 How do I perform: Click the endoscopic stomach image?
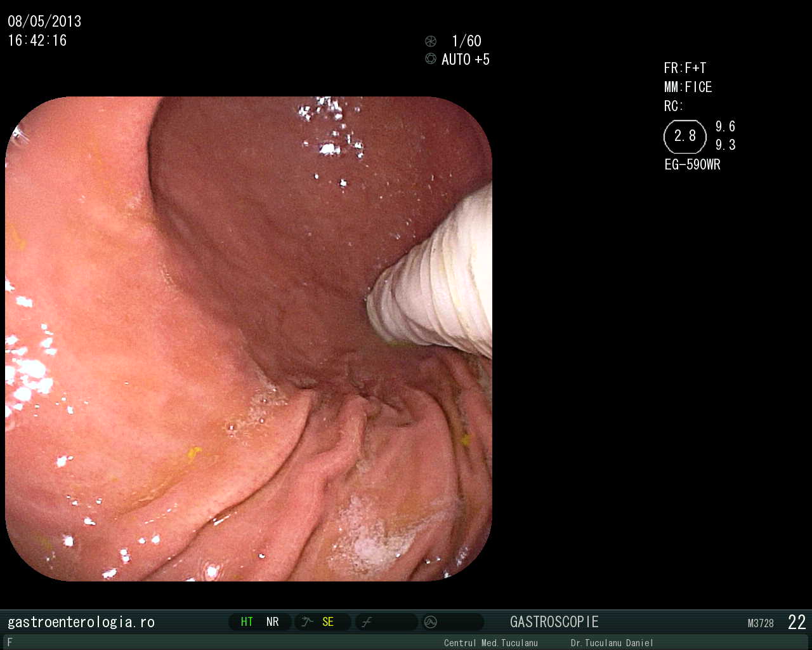pyautogui.click(x=249, y=338)
